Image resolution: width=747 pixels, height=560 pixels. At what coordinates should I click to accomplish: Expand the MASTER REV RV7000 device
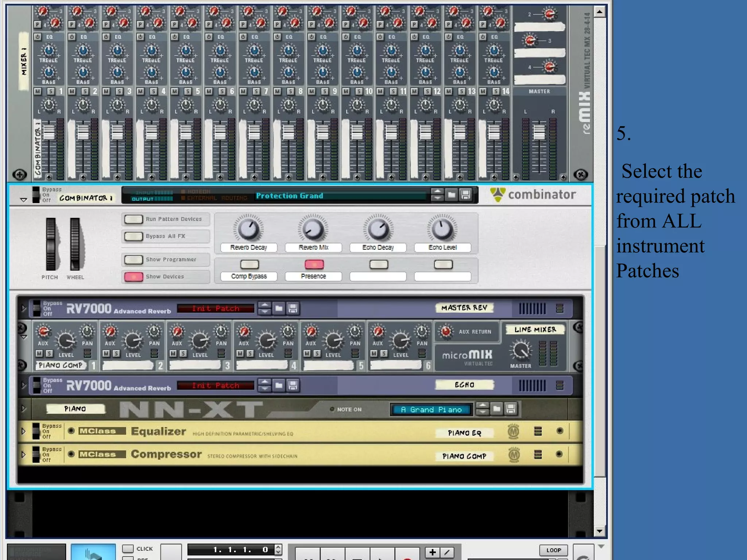point(24,308)
